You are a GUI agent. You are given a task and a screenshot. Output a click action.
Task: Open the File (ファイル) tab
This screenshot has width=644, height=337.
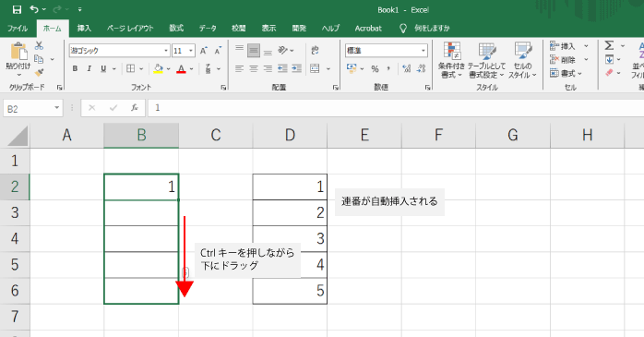point(18,29)
